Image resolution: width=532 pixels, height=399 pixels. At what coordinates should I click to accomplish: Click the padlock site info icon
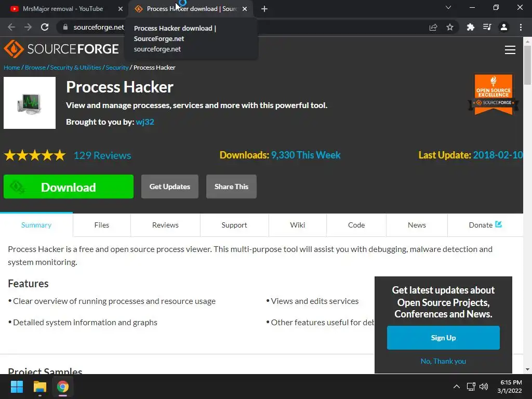pyautogui.click(x=65, y=27)
